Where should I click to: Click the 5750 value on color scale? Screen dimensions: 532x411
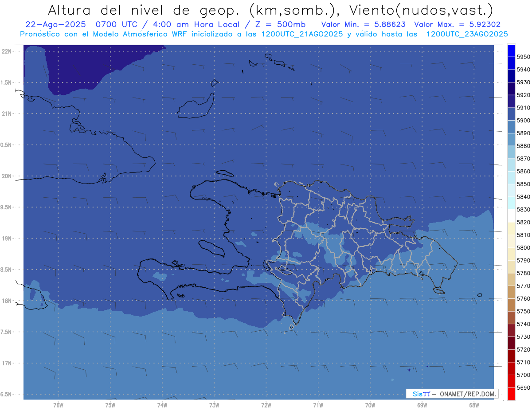coord(523,311)
